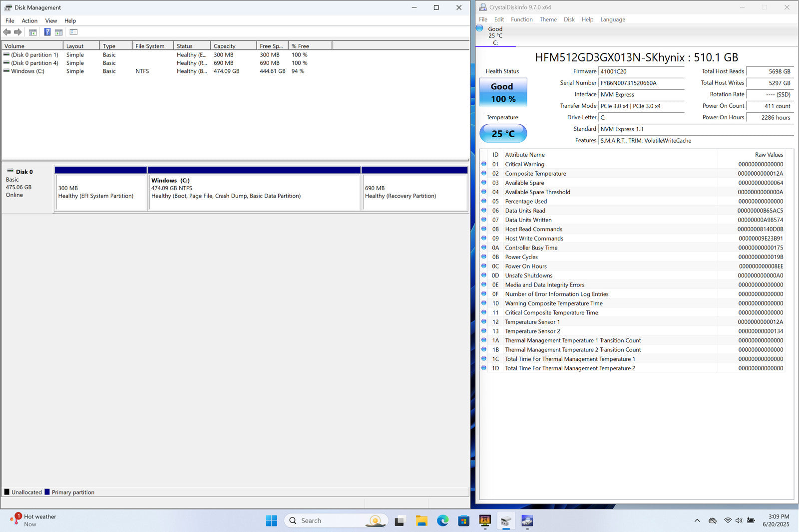Image resolution: width=799 pixels, height=532 pixels.
Task: Click the battery tray icon
Action: (x=751, y=521)
